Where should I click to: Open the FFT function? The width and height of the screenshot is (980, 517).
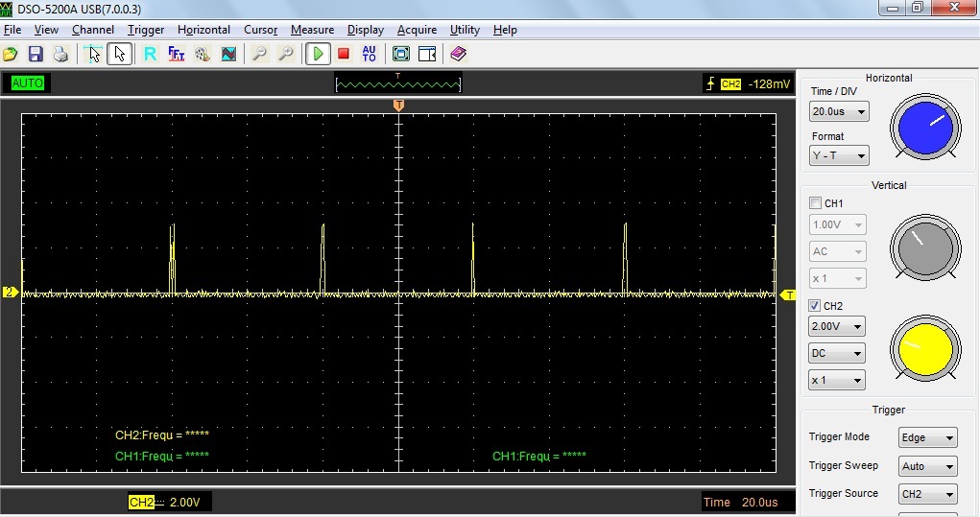(177, 55)
